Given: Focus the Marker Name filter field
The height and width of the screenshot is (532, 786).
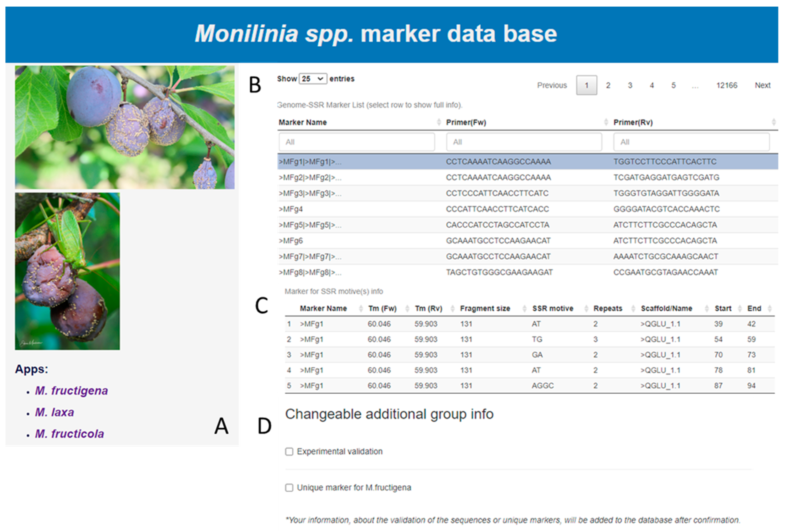Looking at the screenshot, I should [x=357, y=142].
